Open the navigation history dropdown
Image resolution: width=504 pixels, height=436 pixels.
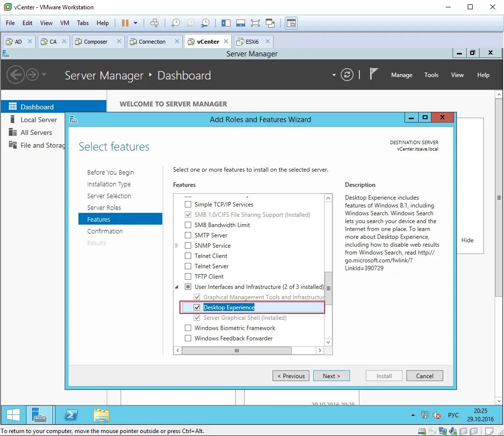44,75
